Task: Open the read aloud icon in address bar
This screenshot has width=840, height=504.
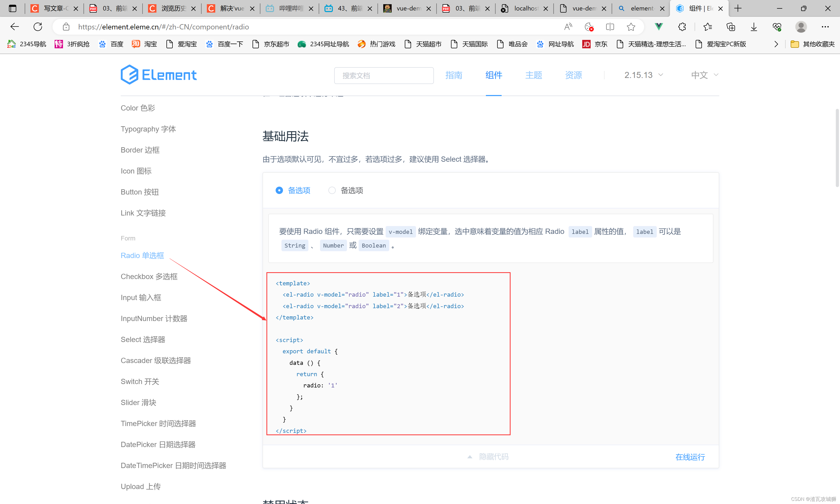Action: click(x=568, y=27)
